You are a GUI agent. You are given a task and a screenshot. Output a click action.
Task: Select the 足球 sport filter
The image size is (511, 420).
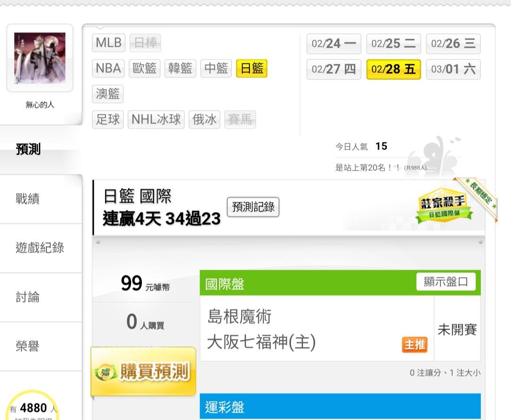coord(108,119)
